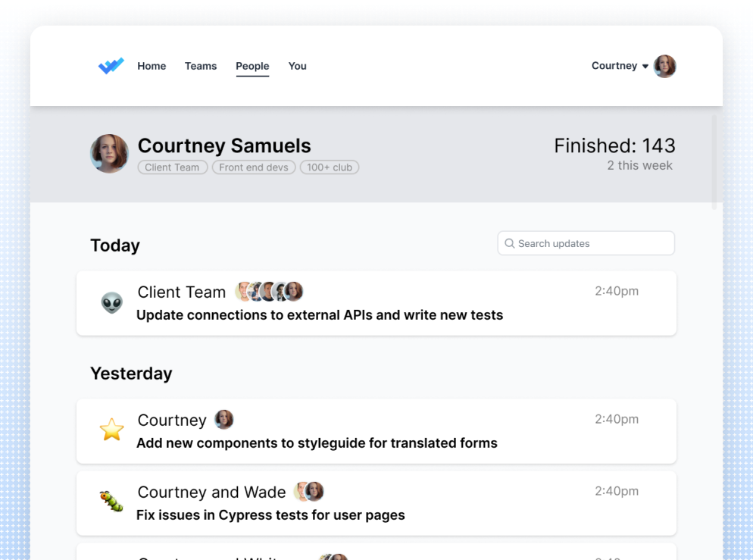Click the blue double-checkmark app logo
This screenshot has height=560, width=753.
point(111,66)
